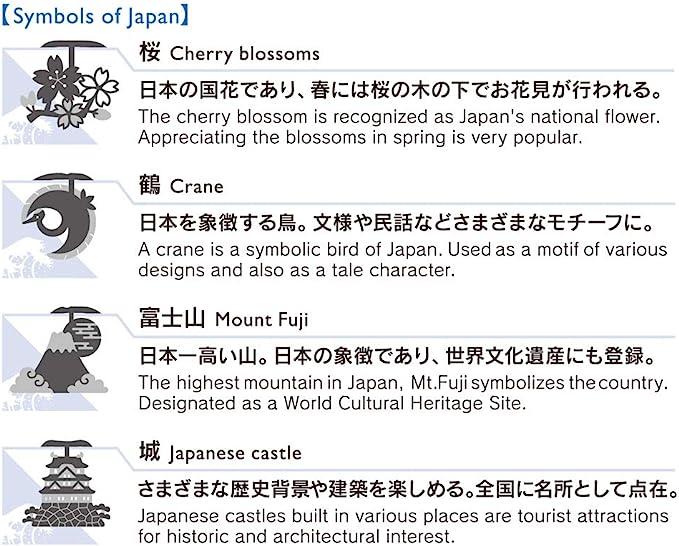
Task: Click the Japanese sentence about castles
Action: click(x=402, y=490)
